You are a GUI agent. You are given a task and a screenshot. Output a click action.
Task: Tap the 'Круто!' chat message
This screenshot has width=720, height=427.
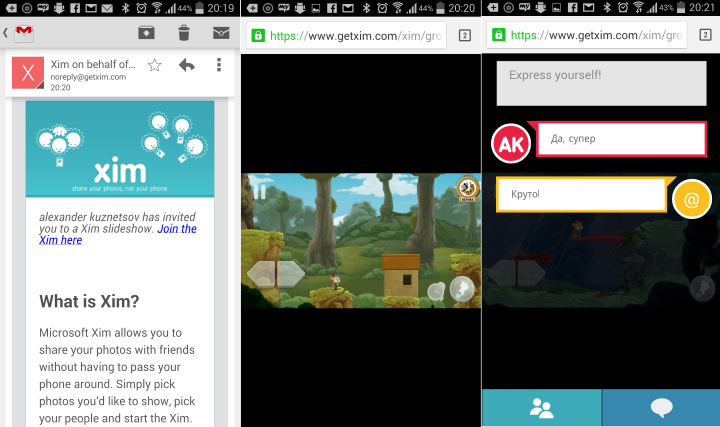(x=581, y=194)
